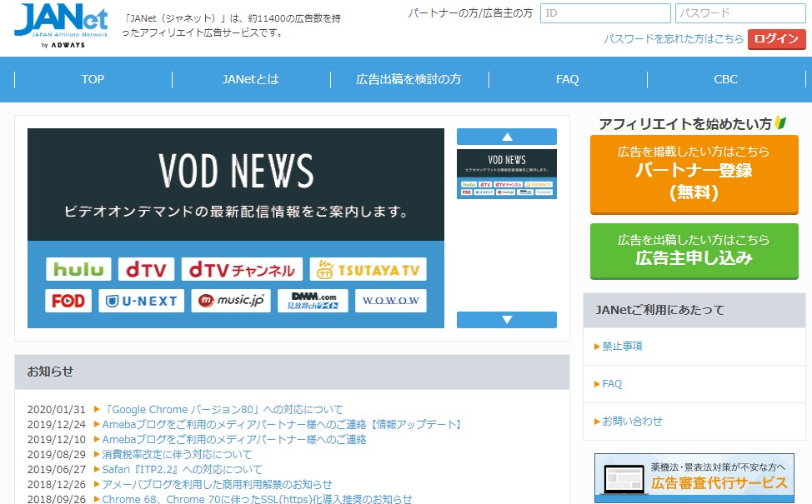Click the music.jp logo
This screenshot has width=812, height=504.
(231, 301)
